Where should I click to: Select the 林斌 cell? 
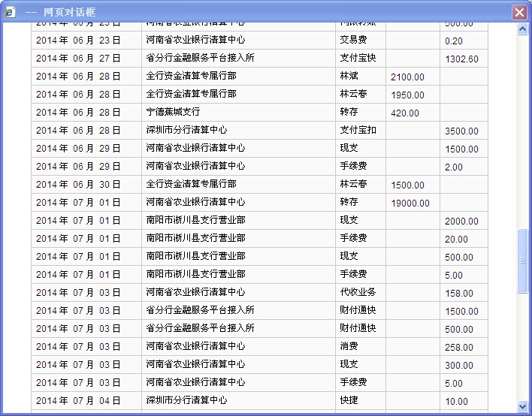[x=349, y=76]
